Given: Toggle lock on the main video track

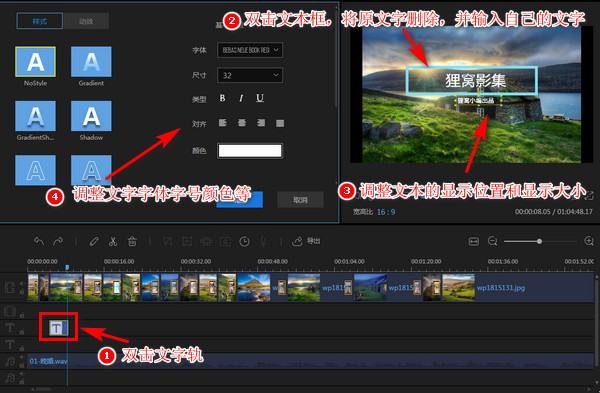Looking at the screenshot, I should point(22,292).
